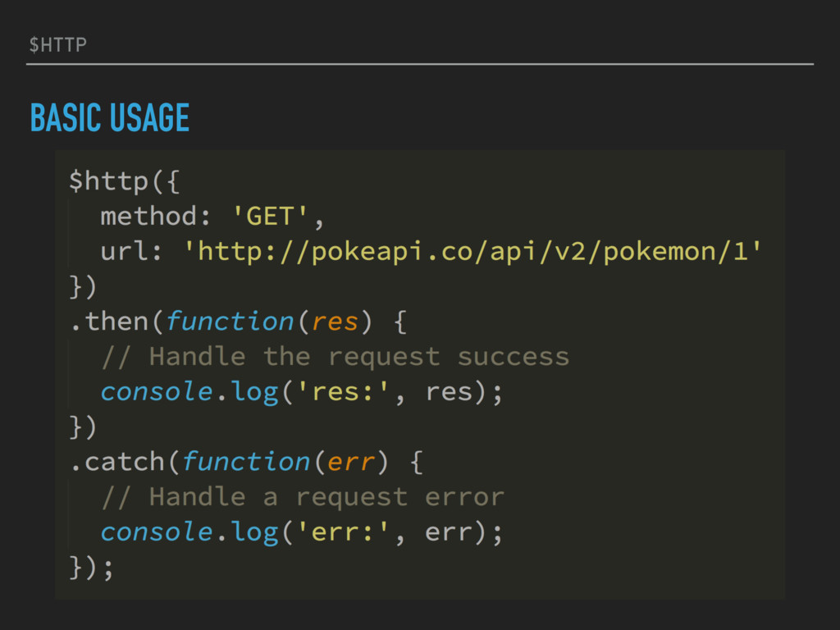The image size is (840, 630).
Task: Click the 'url:' property name
Action: (131, 251)
